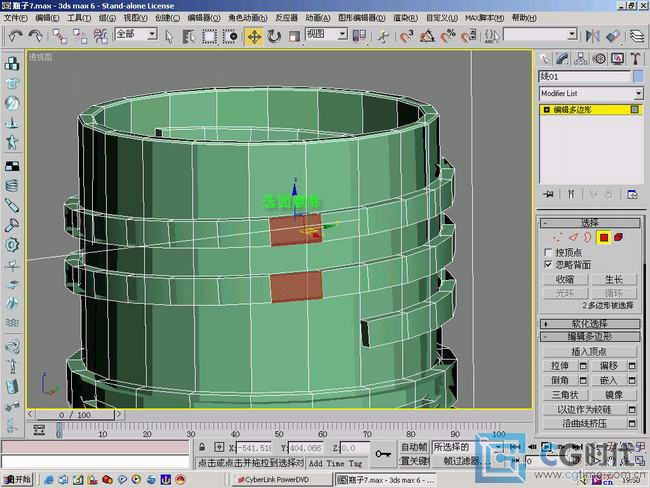Click the key icon beside Z field
This screenshot has height=488, width=650.
tap(383, 454)
